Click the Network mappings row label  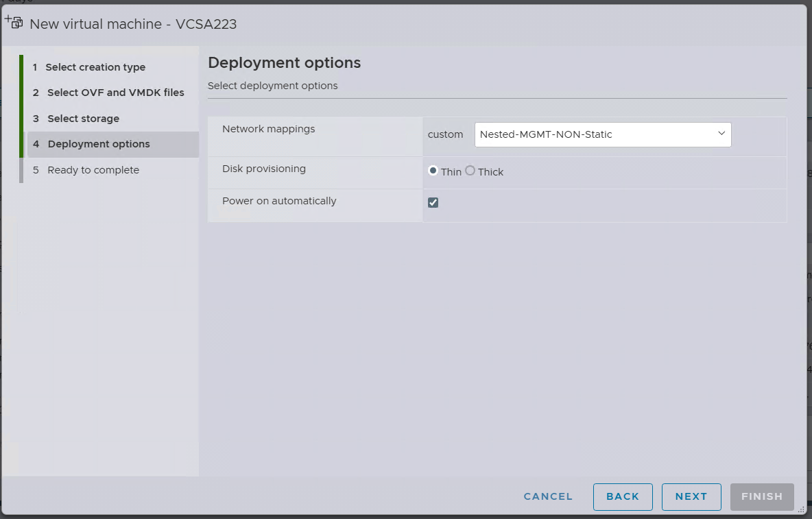pos(269,129)
